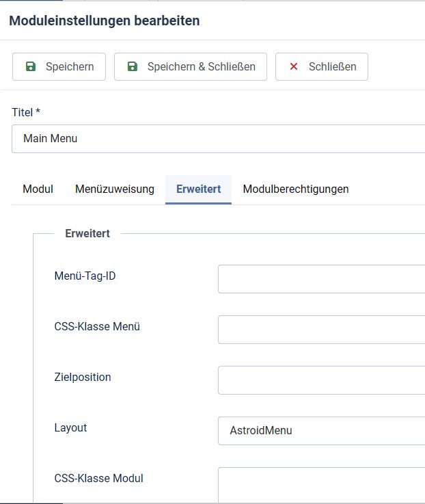Switch to the Modul tab

38,189
